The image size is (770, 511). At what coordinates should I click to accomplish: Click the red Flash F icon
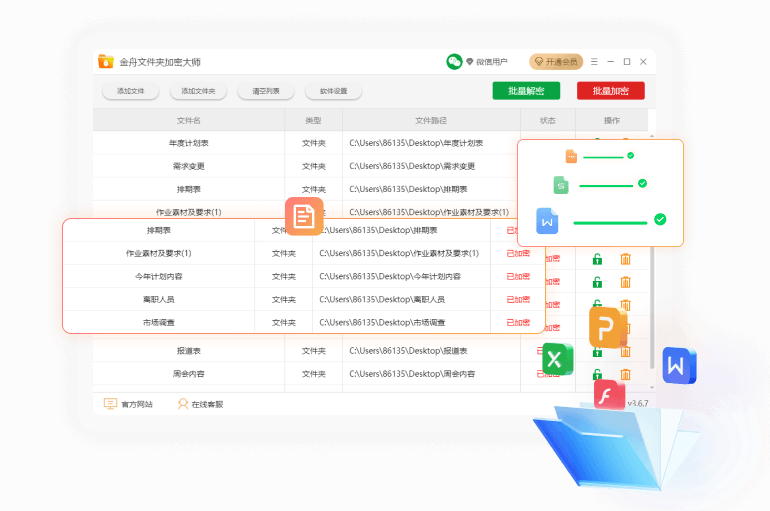click(x=608, y=395)
